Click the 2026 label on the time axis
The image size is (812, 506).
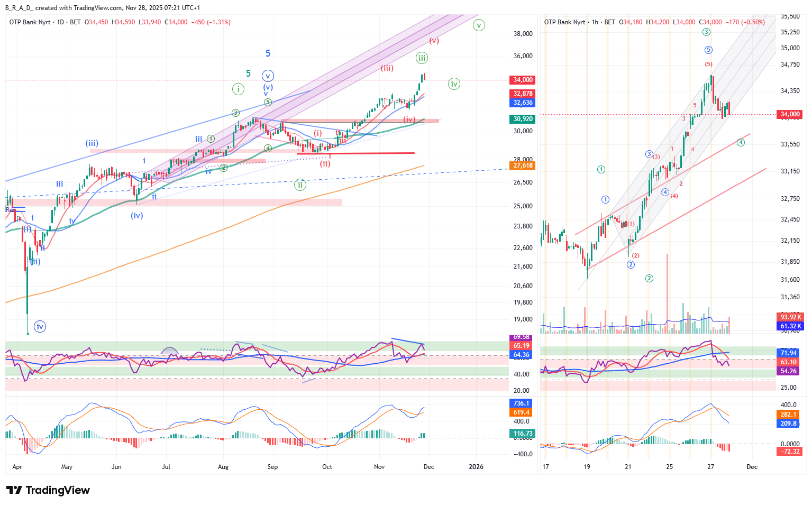(476, 467)
